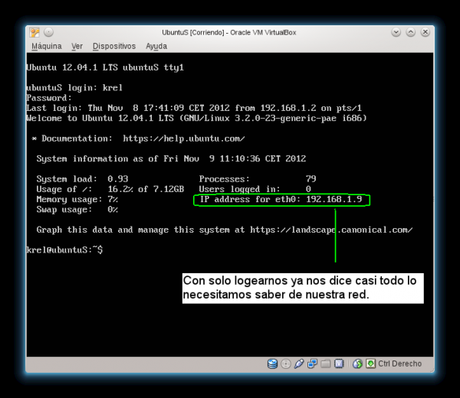The width and height of the screenshot is (460, 398).
Task: Minimize the VirtualBox window
Action: tap(396, 32)
